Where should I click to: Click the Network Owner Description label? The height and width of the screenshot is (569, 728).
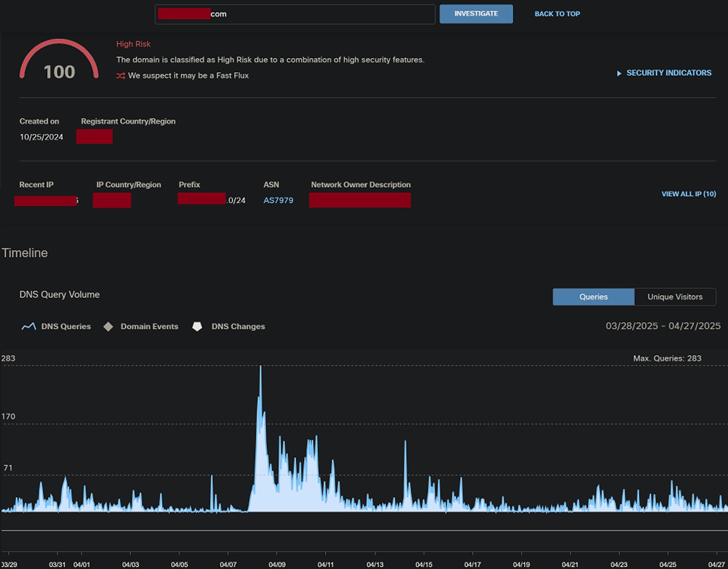click(x=361, y=185)
